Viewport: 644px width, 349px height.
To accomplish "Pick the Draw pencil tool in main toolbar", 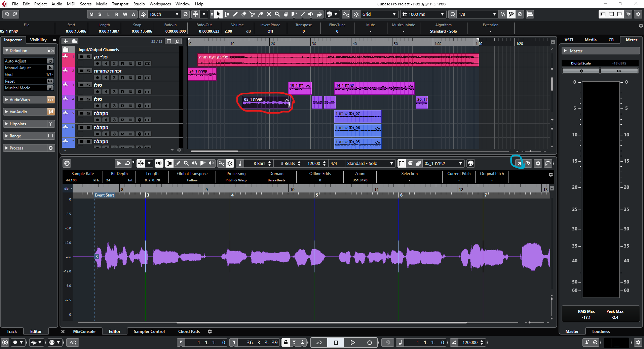I will click(x=235, y=14).
